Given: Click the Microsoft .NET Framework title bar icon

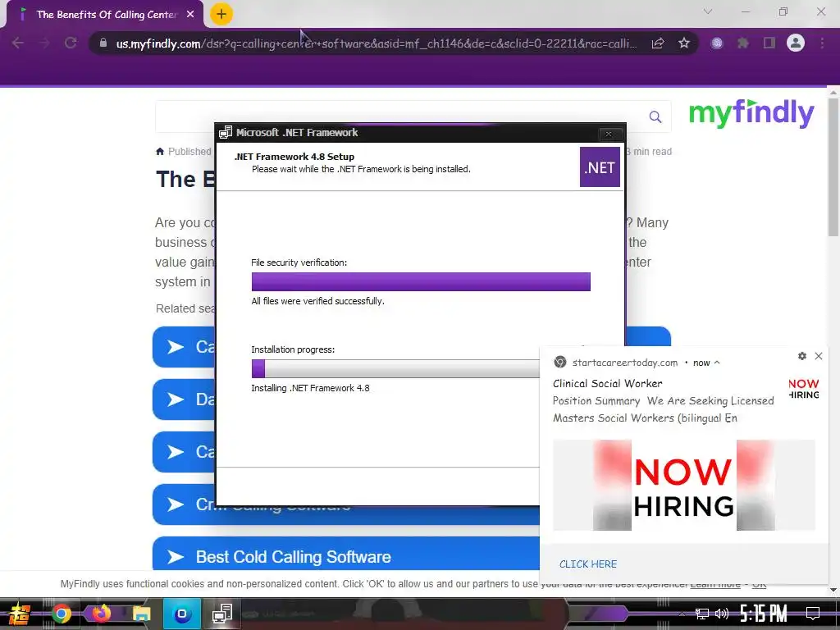Looking at the screenshot, I should pyautogui.click(x=226, y=132).
